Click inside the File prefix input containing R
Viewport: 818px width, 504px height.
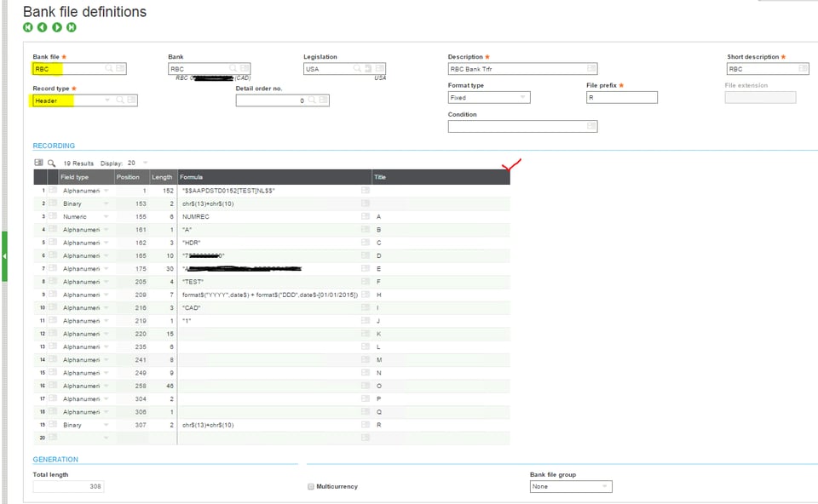(622, 97)
